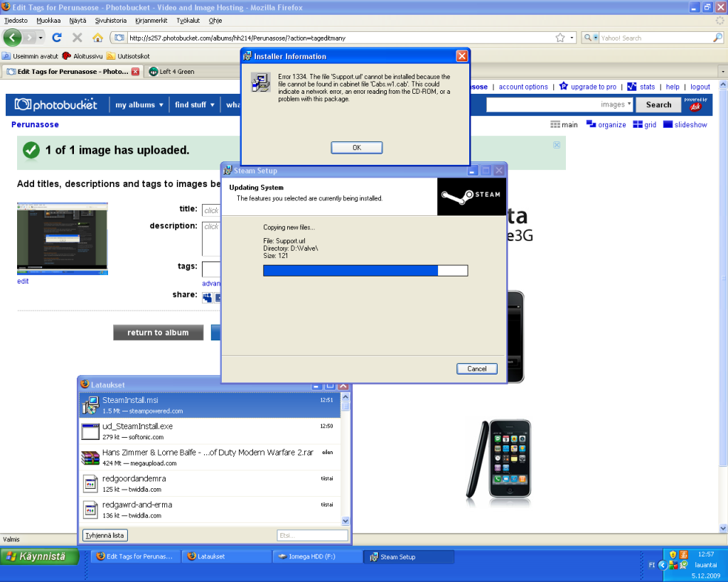Click upgrade to pro link
728x582 pixels.
tap(588, 87)
